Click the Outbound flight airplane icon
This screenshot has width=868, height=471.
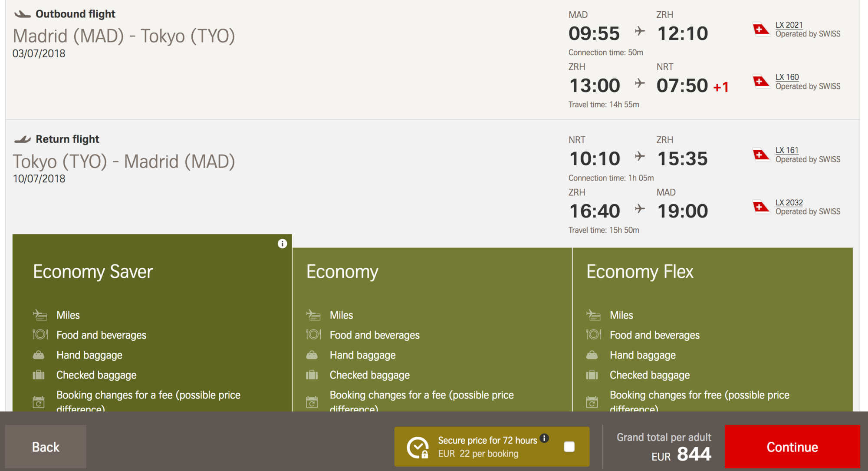(23, 14)
